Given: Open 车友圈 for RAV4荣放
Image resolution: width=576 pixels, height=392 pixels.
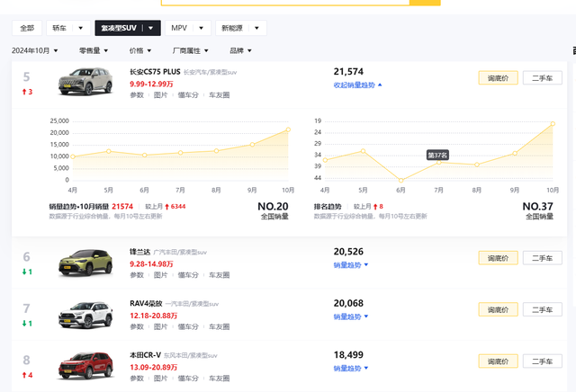Looking at the screenshot, I should point(220,326).
